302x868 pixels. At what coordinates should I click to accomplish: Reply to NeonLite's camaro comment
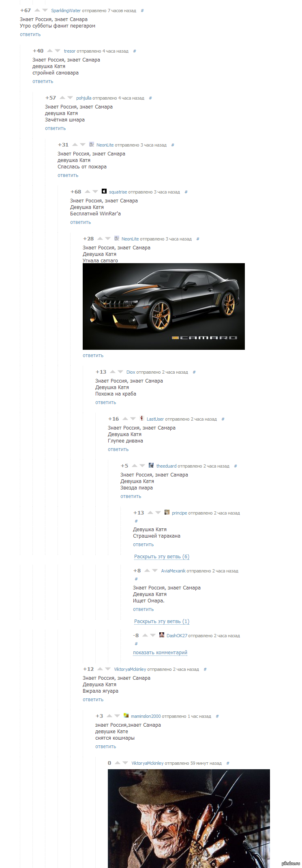[x=93, y=355]
